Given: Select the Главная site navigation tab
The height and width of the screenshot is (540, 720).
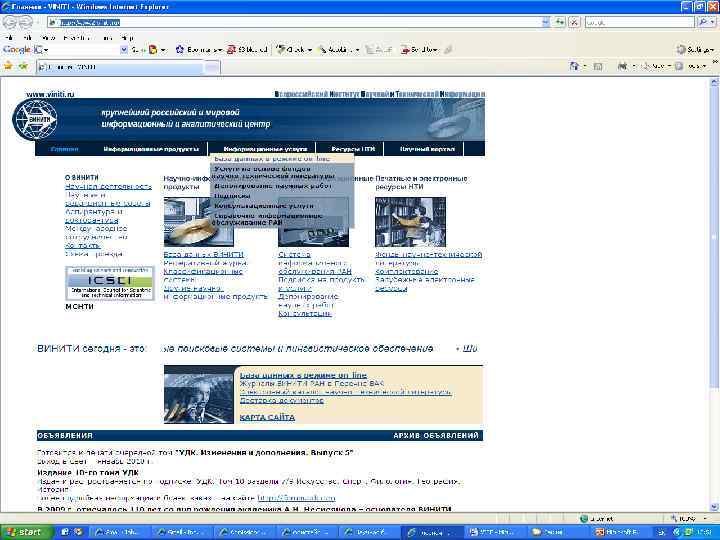Looking at the screenshot, I should click(x=64, y=149).
